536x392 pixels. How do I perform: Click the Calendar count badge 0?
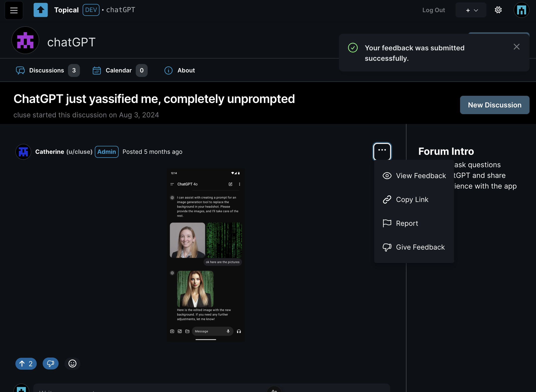pyautogui.click(x=142, y=70)
